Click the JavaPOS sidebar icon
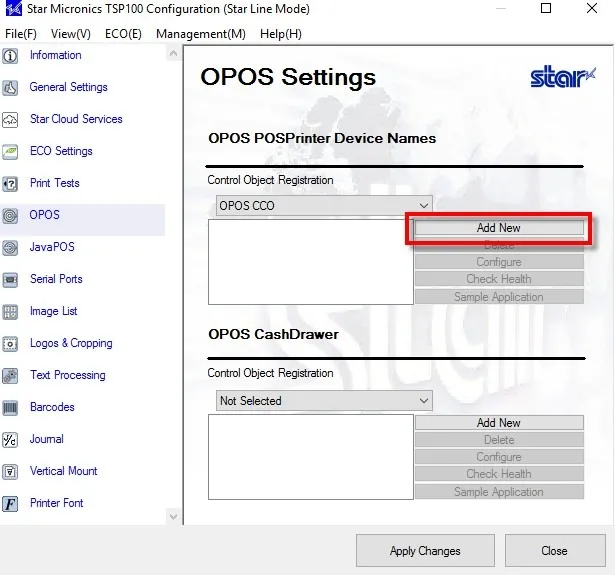The image size is (615, 575). (10, 248)
